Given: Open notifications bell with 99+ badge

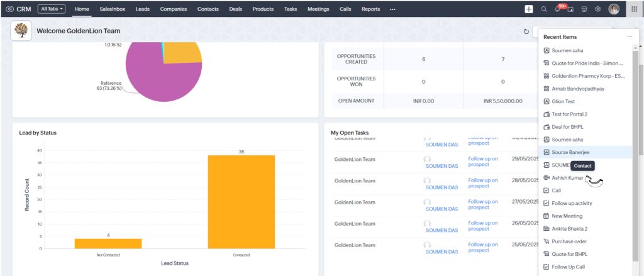Looking at the screenshot, I should click(x=557, y=9).
